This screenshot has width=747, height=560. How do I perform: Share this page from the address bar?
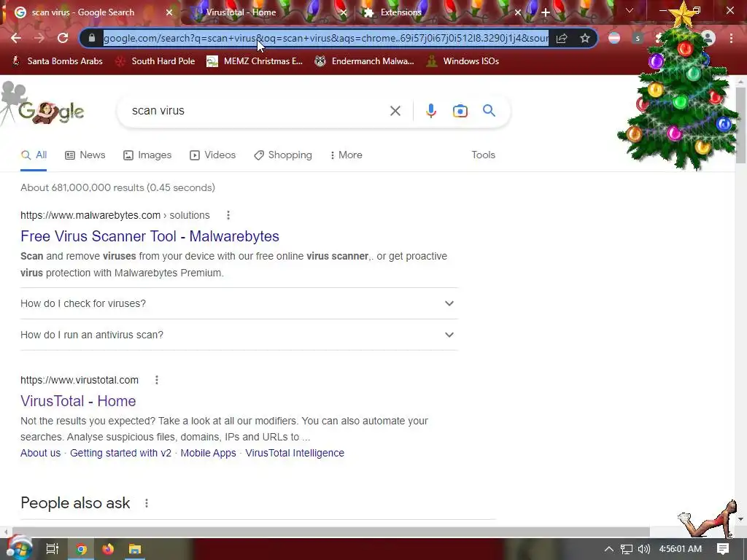pos(562,38)
